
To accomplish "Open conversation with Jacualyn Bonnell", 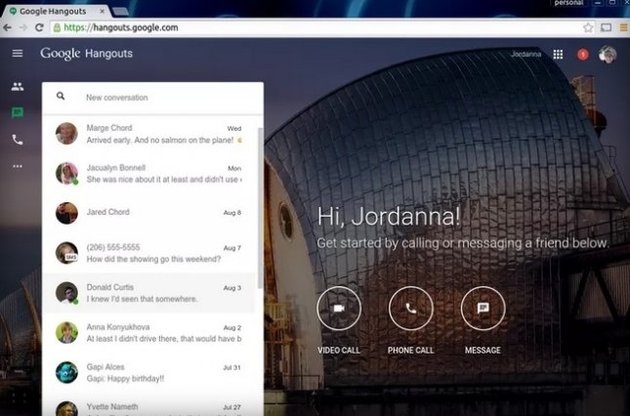I will (149, 174).
